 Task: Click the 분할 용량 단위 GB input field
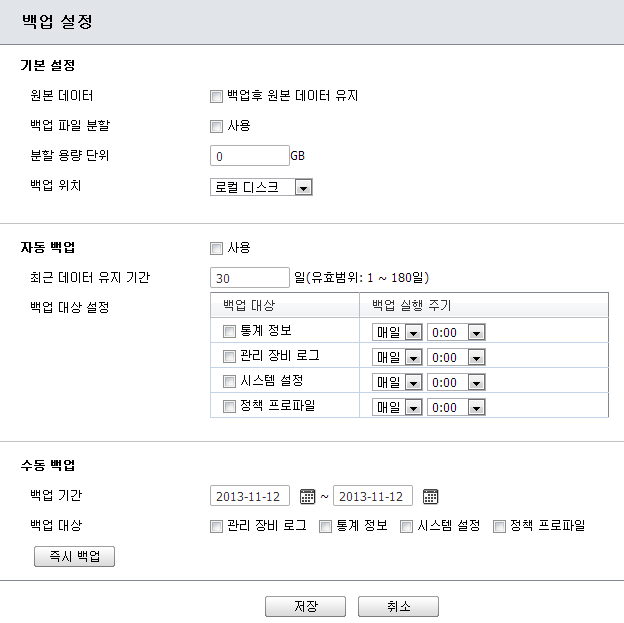click(x=250, y=156)
